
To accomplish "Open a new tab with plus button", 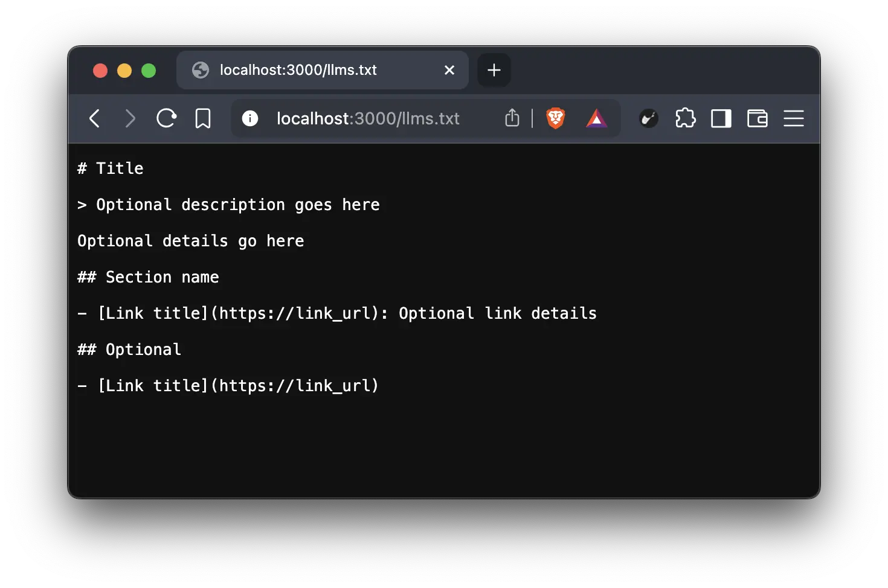I will pyautogui.click(x=494, y=70).
